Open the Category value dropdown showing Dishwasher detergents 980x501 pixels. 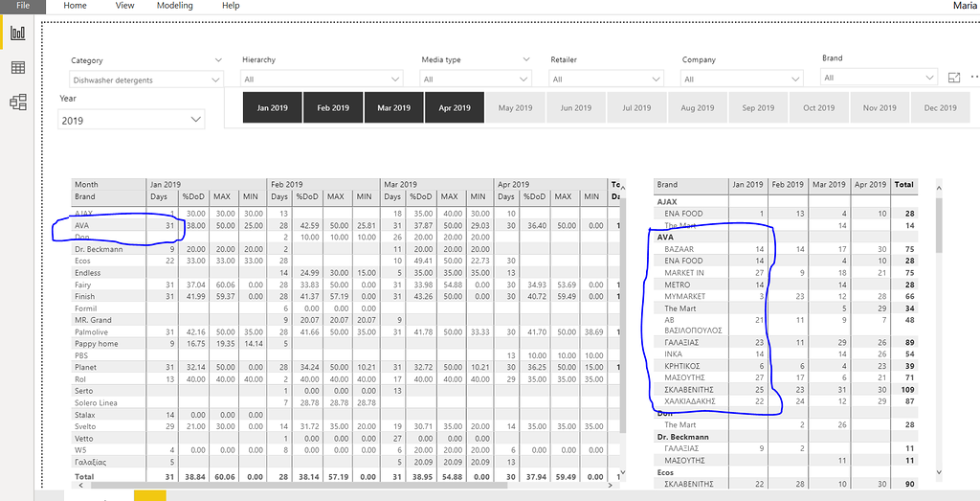tap(145, 80)
